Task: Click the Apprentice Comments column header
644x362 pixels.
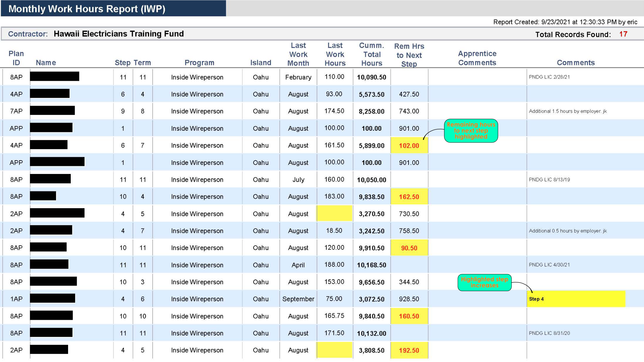Action: click(x=477, y=58)
